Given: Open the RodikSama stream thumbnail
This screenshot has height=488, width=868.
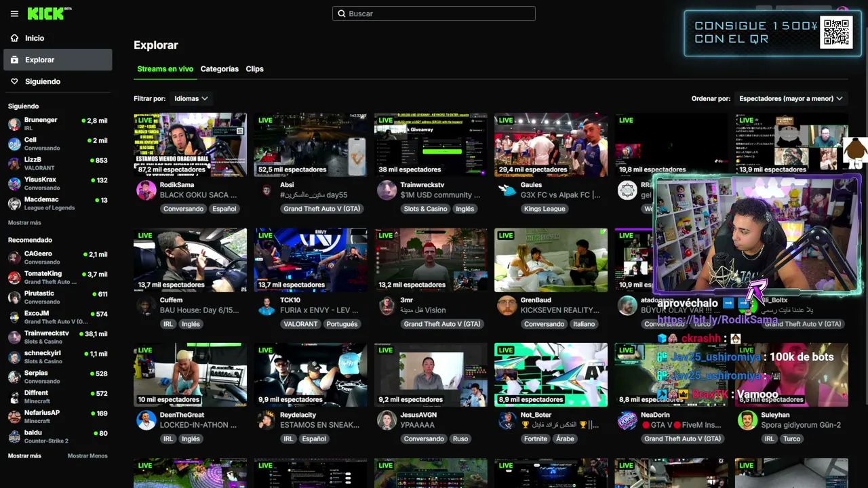Looking at the screenshot, I should coord(191,145).
